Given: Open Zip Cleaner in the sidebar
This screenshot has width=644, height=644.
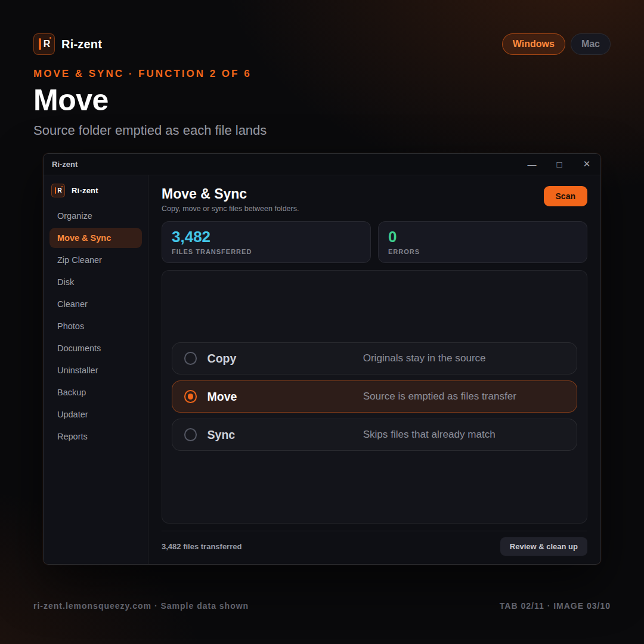Looking at the screenshot, I should pos(95,260).
